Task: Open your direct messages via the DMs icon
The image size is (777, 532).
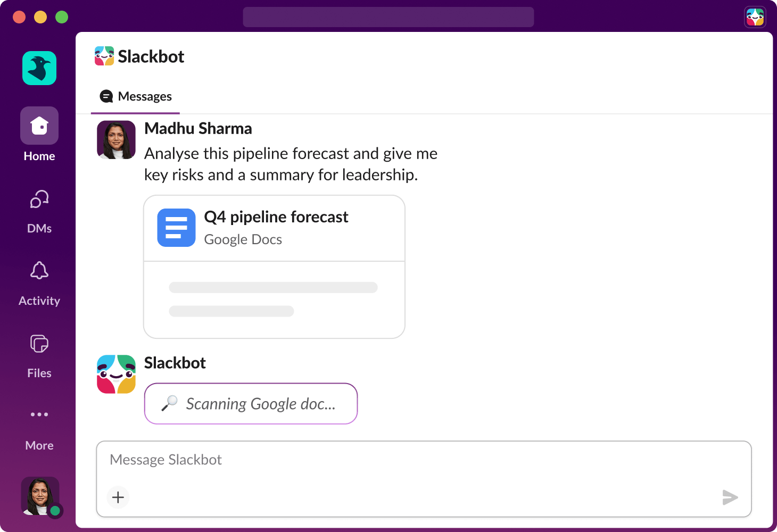Action: click(39, 199)
